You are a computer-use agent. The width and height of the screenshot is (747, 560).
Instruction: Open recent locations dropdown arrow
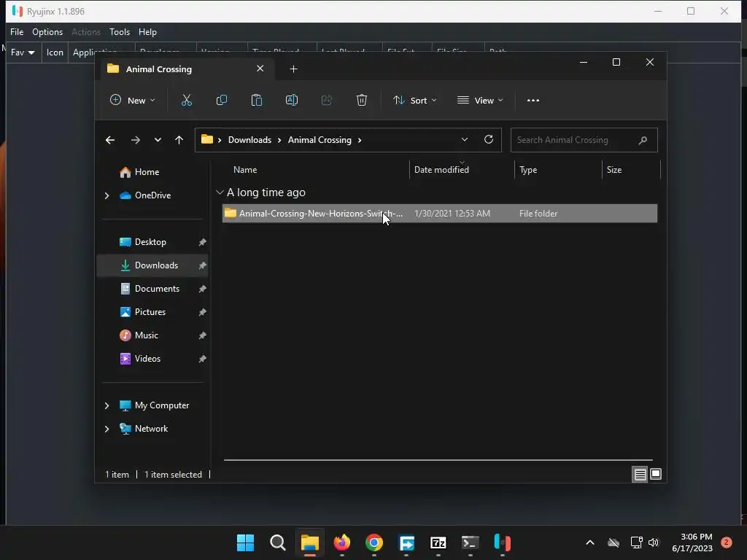pos(158,140)
